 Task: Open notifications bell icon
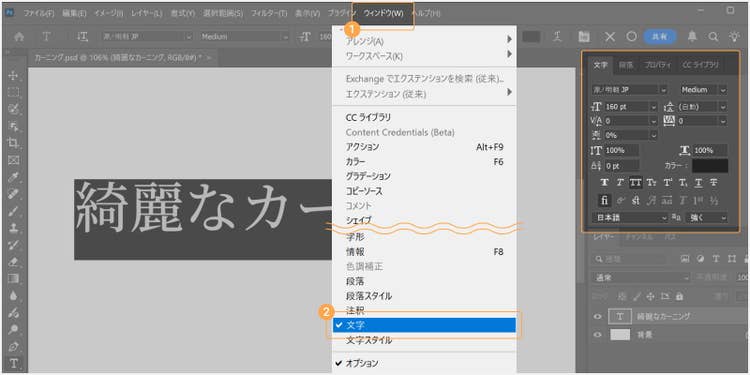pos(692,36)
